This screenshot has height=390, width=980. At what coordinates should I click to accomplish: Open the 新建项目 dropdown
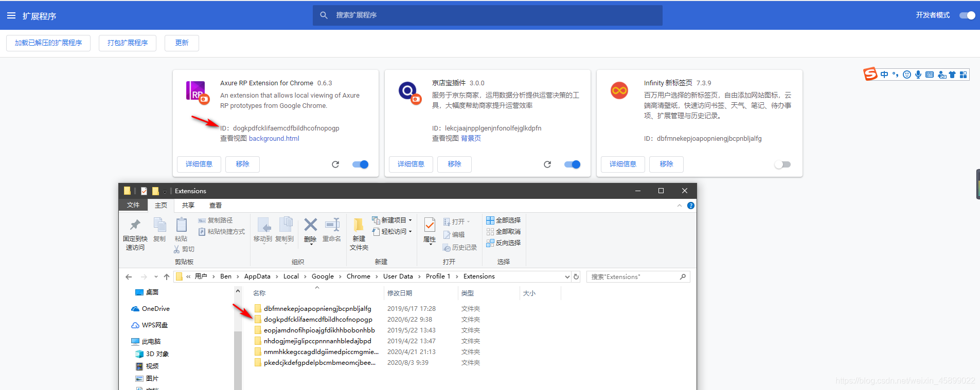[x=392, y=220]
